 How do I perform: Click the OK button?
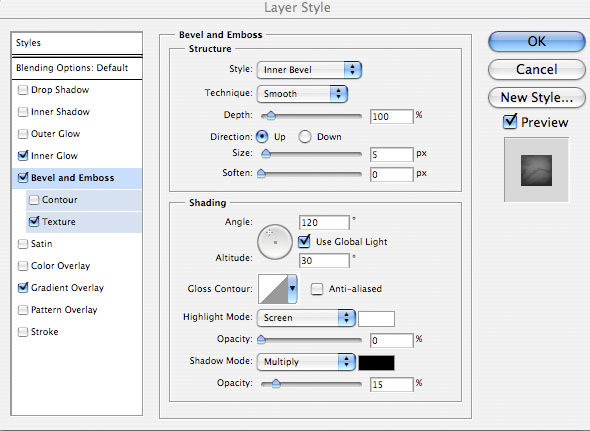537,41
